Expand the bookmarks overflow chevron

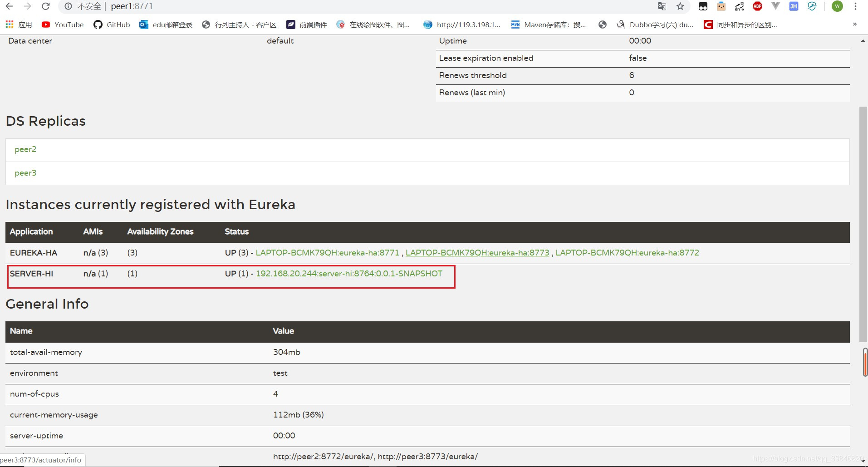pos(855,25)
